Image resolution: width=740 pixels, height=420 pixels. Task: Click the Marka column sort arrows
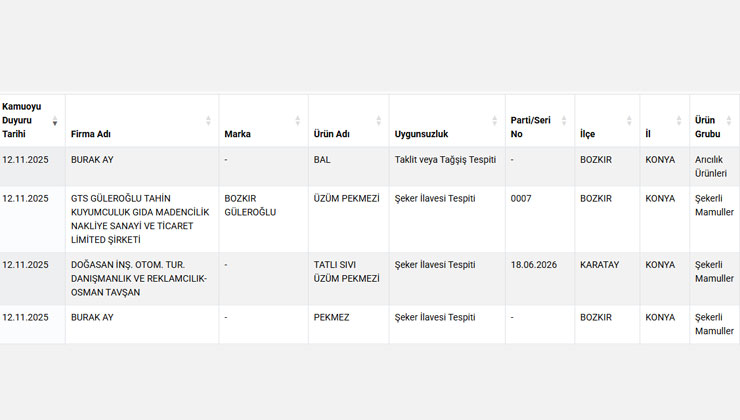tap(297, 121)
